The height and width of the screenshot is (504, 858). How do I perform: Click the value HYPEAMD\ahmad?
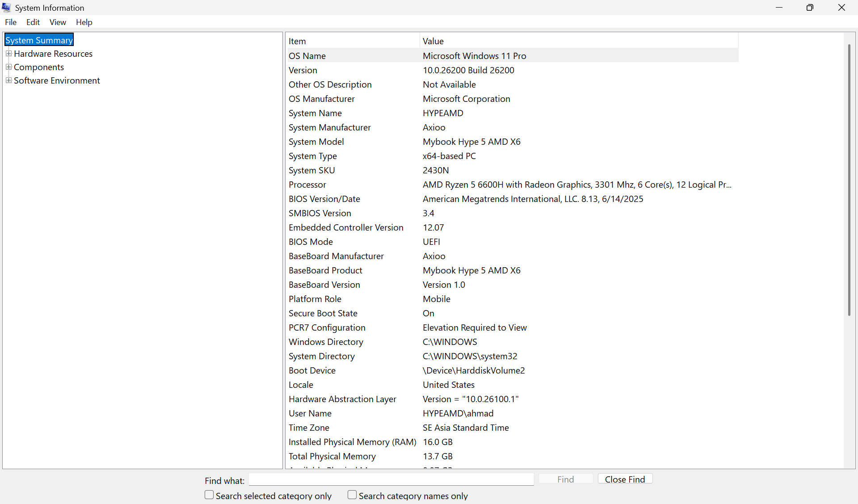tap(458, 413)
